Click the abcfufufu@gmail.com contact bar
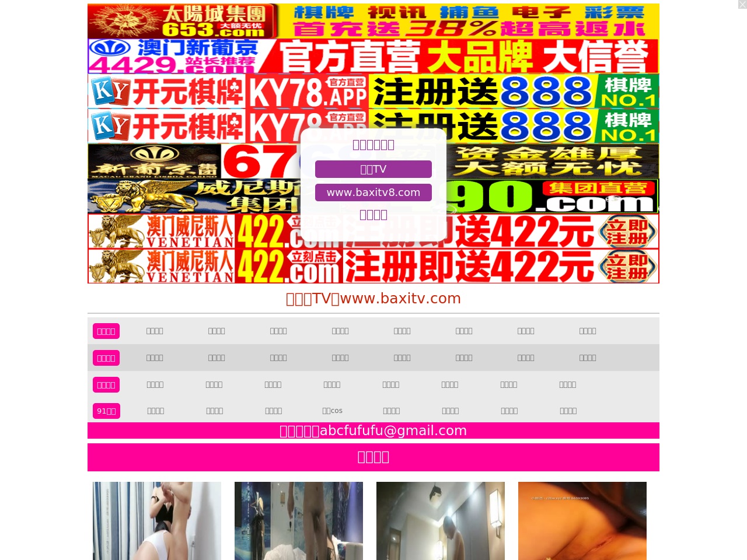Screen dimensions: 747x560 [x=373, y=430]
